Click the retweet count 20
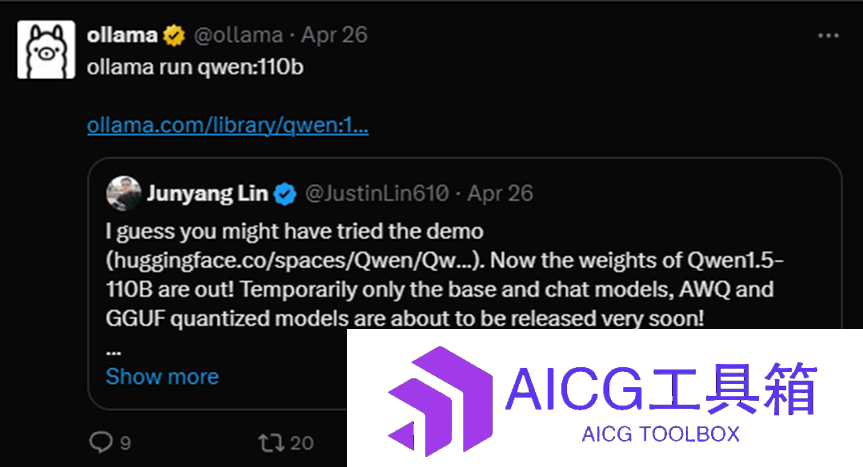This screenshot has width=863, height=467. coord(302,443)
